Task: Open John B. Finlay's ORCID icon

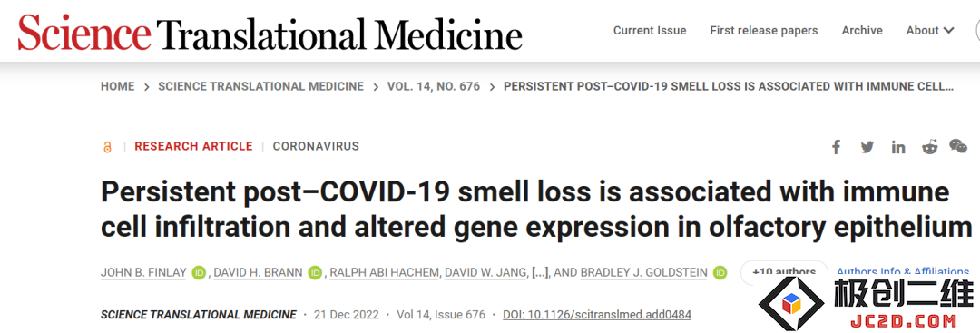Action: pyautogui.click(x=200, y=272)
